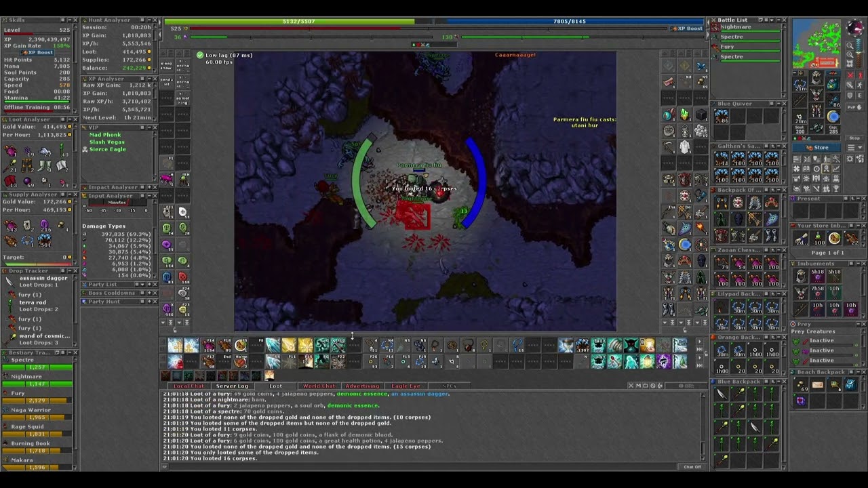Click Supply Analyser item with count 216
The height and width of the screenshot is (488, 868).
[44, 225]
